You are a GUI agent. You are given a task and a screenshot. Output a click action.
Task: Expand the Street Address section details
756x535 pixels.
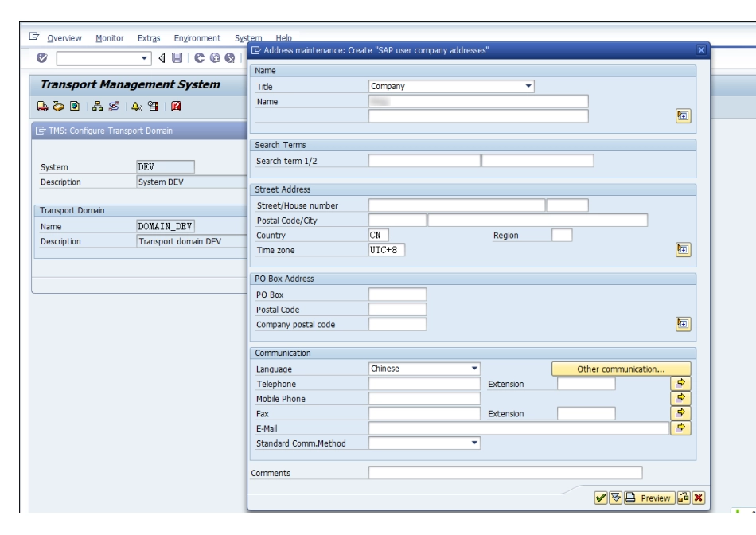682,249
